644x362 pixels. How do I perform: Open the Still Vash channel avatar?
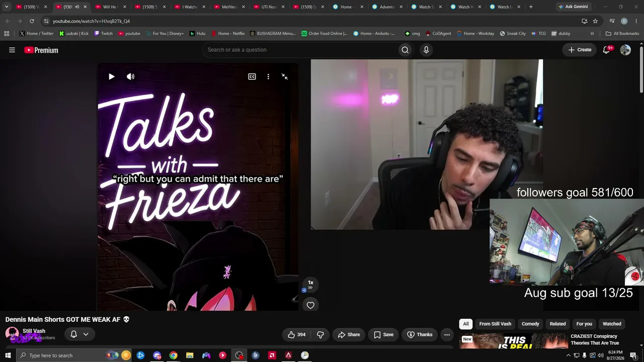coord(12,334)
